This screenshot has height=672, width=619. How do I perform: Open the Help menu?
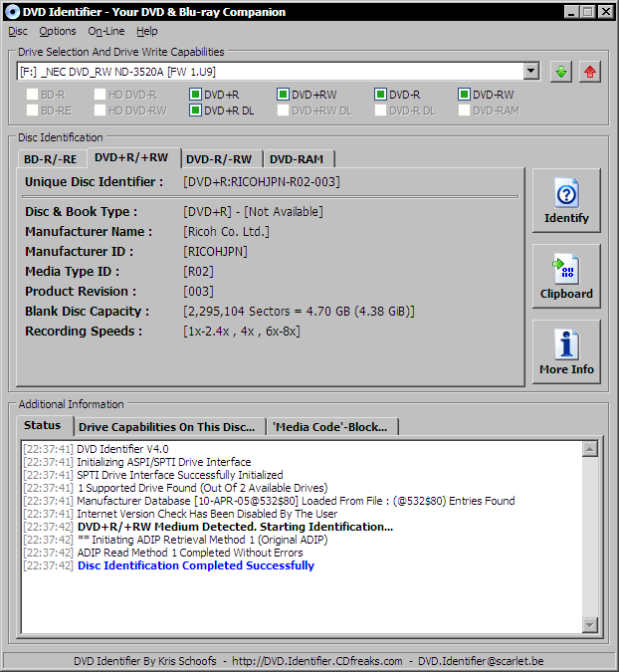point(147,31)
